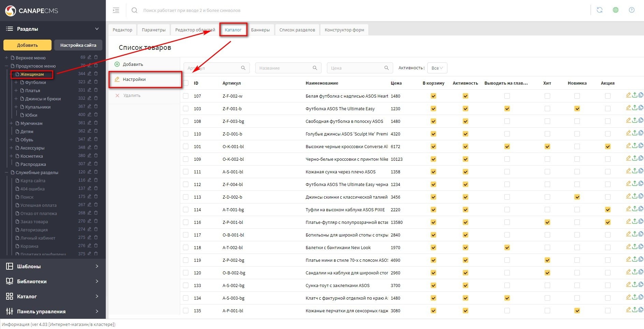Open the help question mark icon
This screenshot has height=329, width=644.
point(631,10)
